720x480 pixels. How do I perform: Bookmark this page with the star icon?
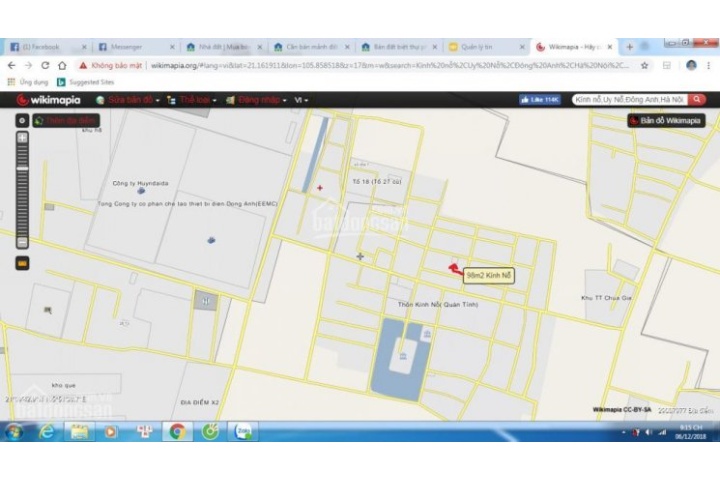645,66
